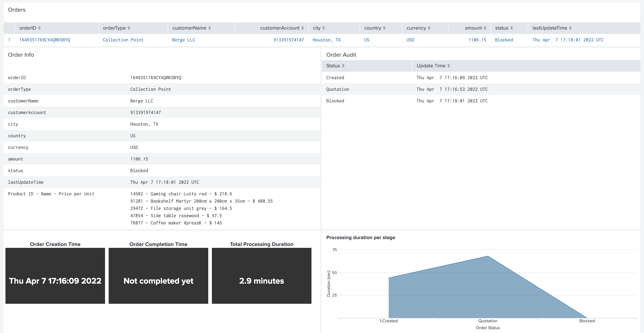Click the 913391974147 account number link
The width and height of the screenshot is (644, 333).
[x=289, y=40]
